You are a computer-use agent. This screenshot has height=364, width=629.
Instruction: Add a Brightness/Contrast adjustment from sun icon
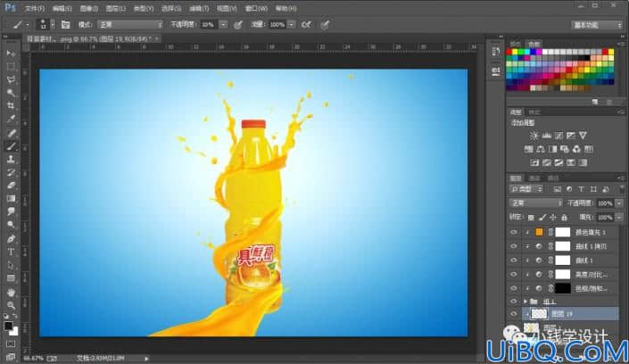pos(534,136)
